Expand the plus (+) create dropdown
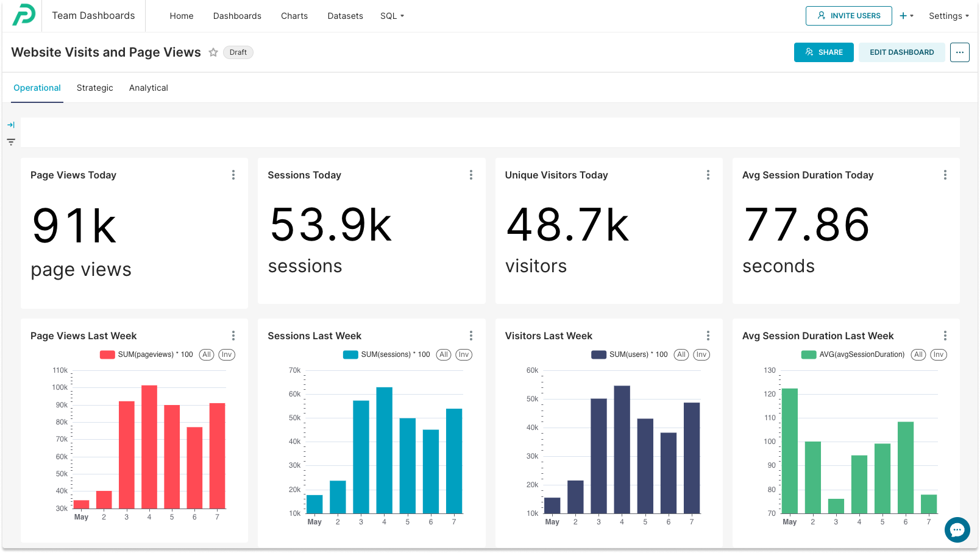980x553 pixels. click(x=906, y=16)
